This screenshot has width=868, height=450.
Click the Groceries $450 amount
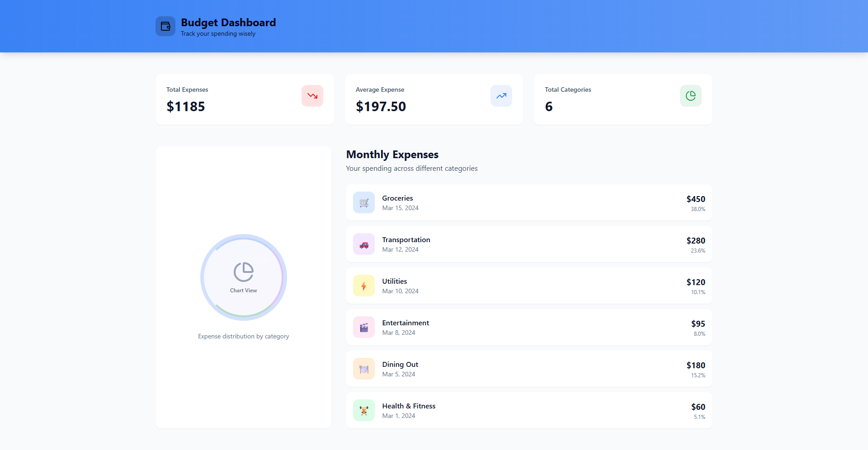(696, 199)
